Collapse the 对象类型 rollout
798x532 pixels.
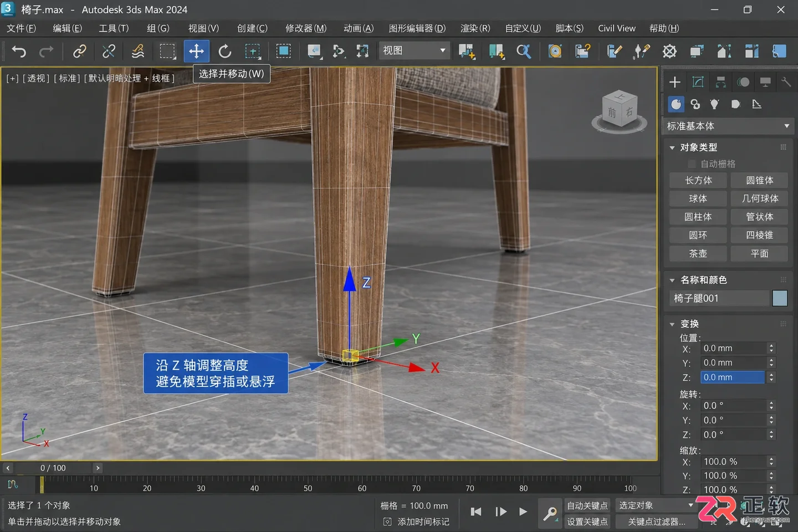tap(672, 147)
